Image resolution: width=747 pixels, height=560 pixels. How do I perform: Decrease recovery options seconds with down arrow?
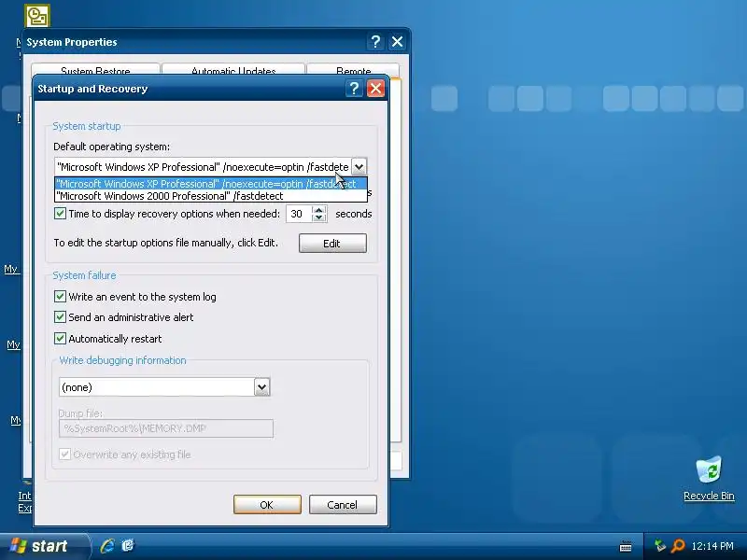(319, 217)
